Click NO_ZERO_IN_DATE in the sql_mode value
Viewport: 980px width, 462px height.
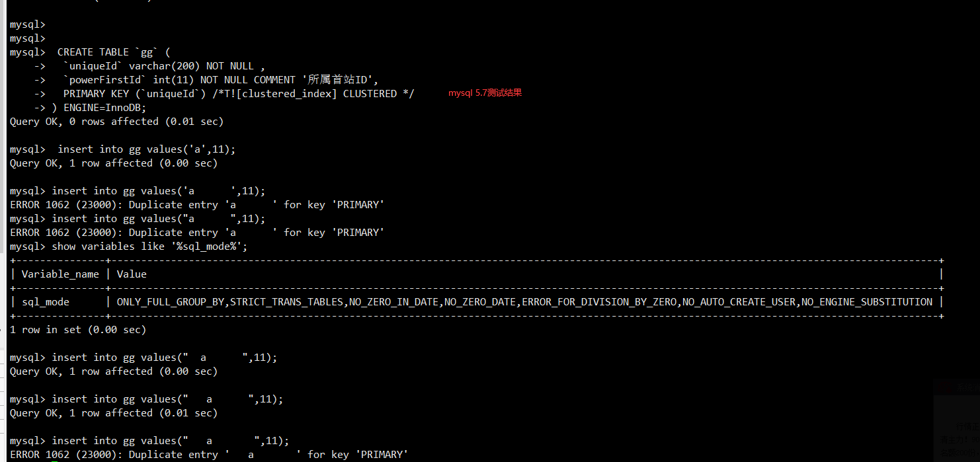[x=393, y=302]
